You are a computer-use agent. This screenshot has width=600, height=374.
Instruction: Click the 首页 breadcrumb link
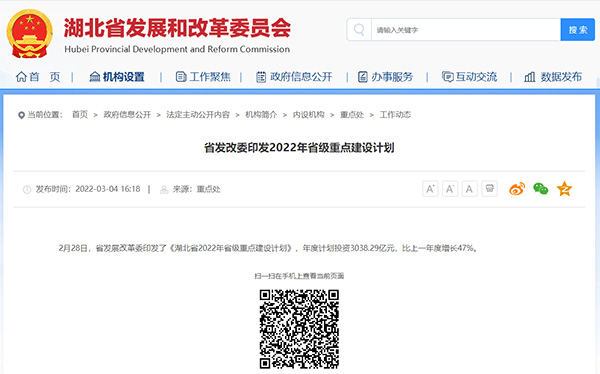pyautogui.click(x=80, y=114)
